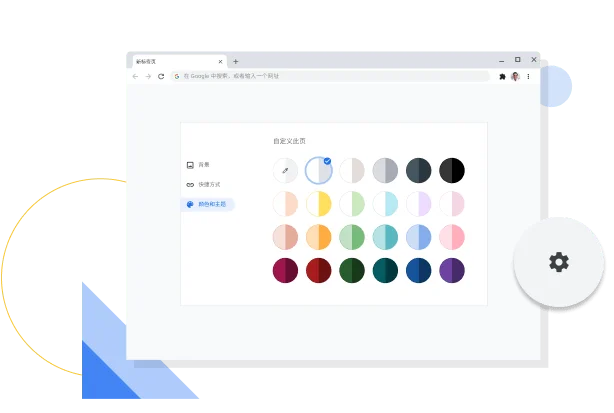The width and height of the screenshot is (614, 413).
Task: Select the 背景 sidebar option
Action: pyautogui.click(x=204, y=164)
